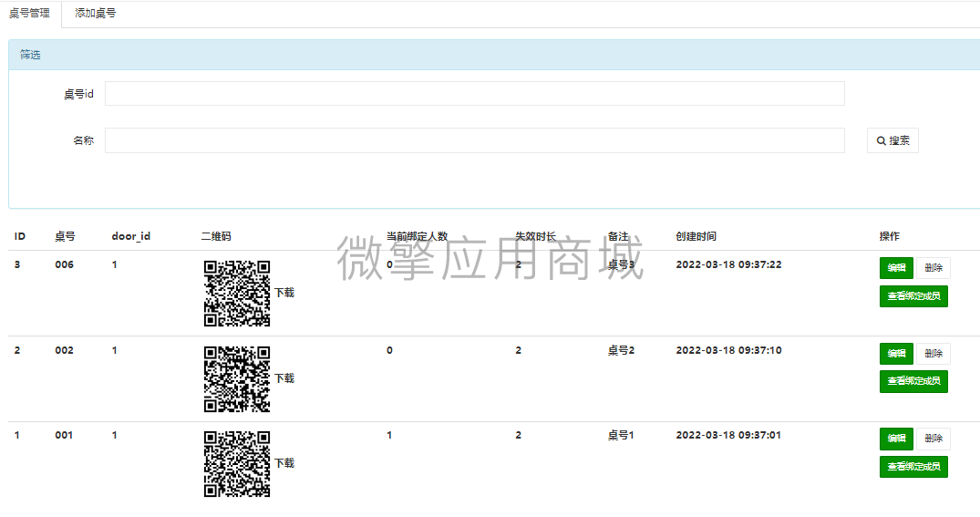Open the 添加桌号 tab

click(96, 13)
